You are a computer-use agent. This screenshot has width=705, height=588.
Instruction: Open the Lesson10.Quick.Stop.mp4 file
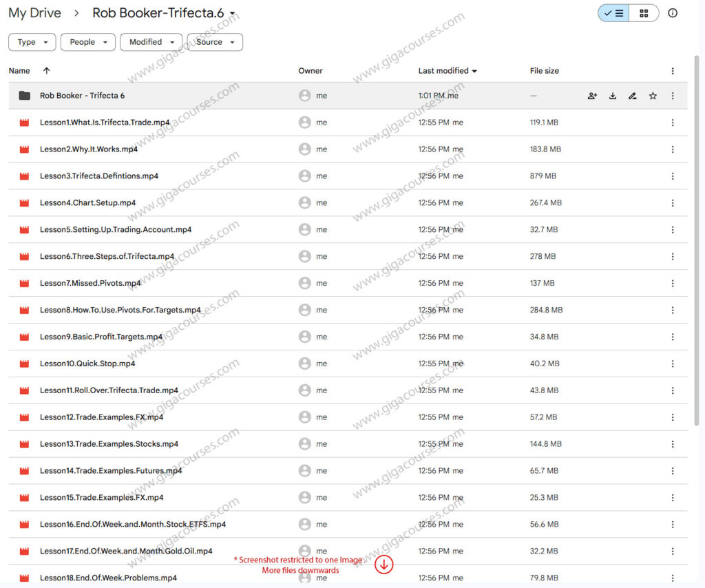click(x=87, y=364)
